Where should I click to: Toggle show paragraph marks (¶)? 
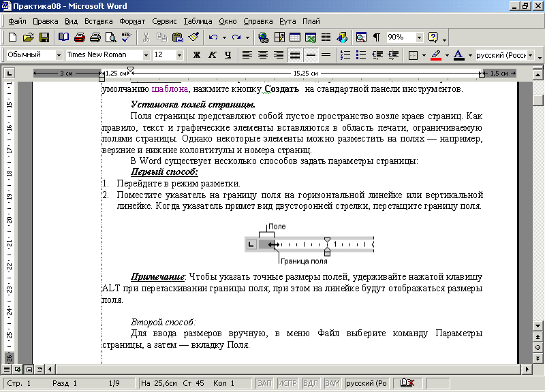(377, 37)
